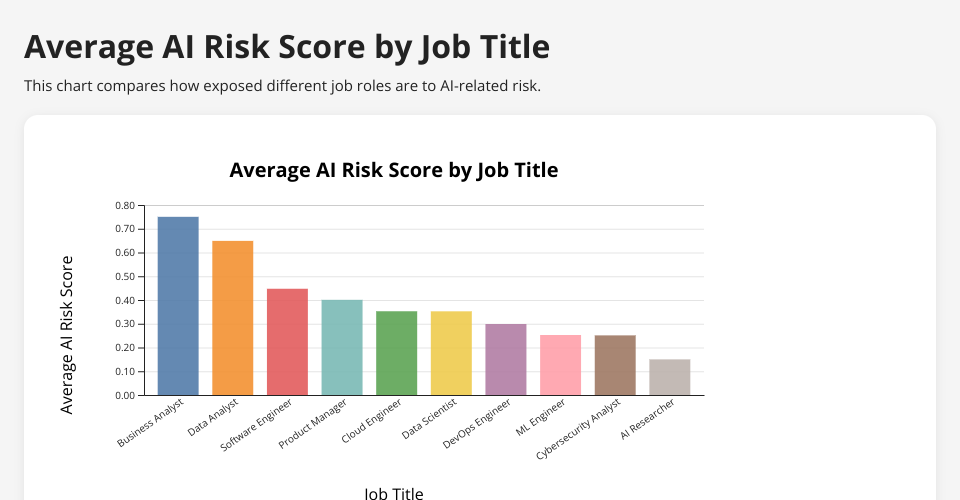Click the 0.40 y-axis tick label
960x500 pixels.
(124, 301)
